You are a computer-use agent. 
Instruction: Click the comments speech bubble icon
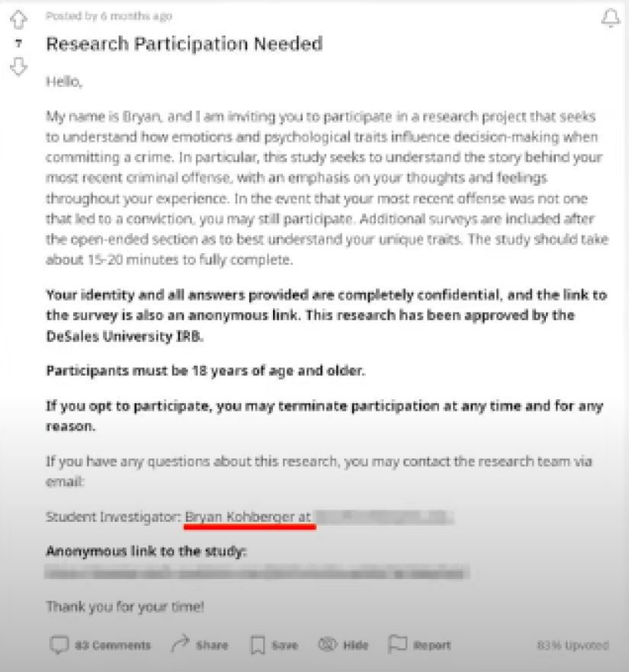pos(59,645)
